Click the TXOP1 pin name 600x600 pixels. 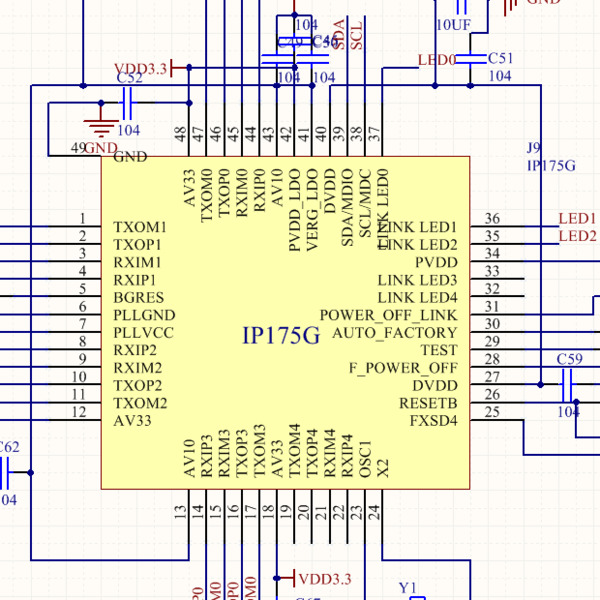137,245
